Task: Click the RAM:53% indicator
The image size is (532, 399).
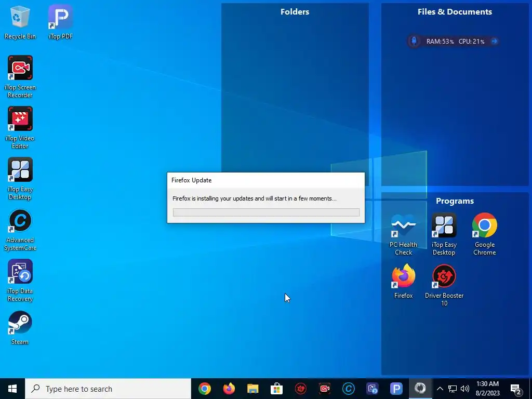Action: pyautogui.click(x=440, y=42)
